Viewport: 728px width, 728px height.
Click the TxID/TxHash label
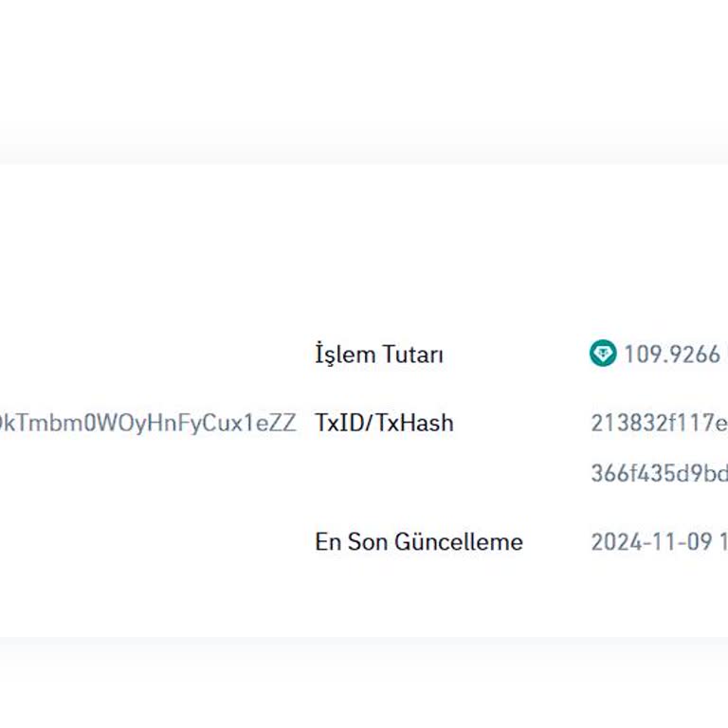[384, 423]
